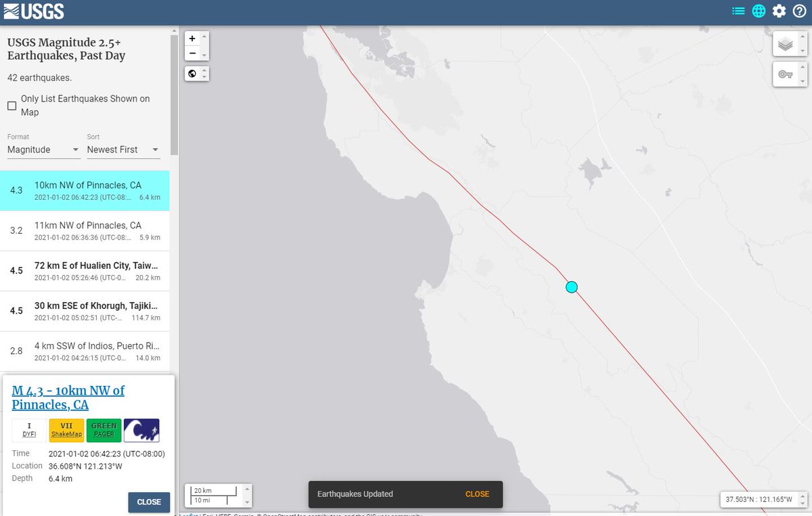Select 4.3 10km NW of Pinnacles earthquake
This screenshot has width=812, height=516.
point(85,191)
